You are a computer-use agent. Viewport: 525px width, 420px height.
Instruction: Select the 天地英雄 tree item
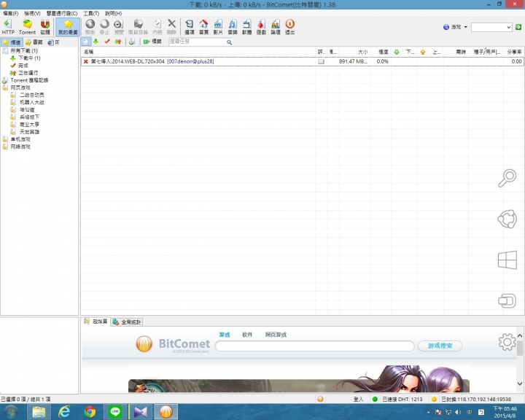29,132
